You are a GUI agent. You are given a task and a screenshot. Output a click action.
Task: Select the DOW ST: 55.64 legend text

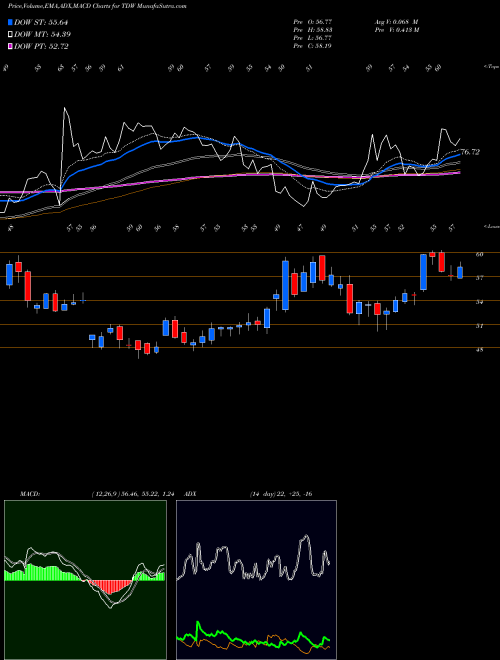[x=41, y=23]
